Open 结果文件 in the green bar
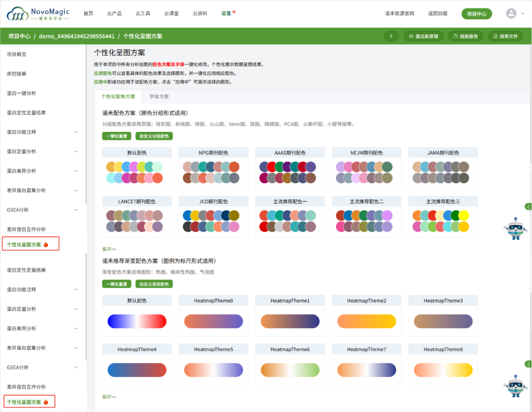Viewport: 532px width, 412px height. 505,36
